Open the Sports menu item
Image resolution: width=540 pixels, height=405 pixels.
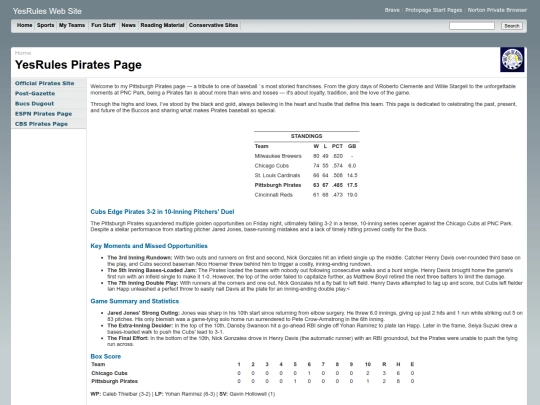tap(45, 25)
